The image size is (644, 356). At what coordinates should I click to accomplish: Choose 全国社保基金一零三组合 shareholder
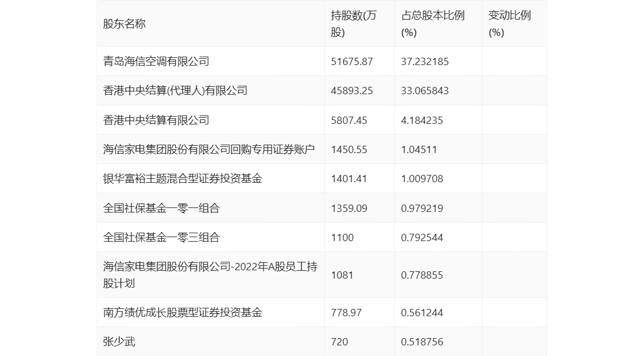(161, 237)
